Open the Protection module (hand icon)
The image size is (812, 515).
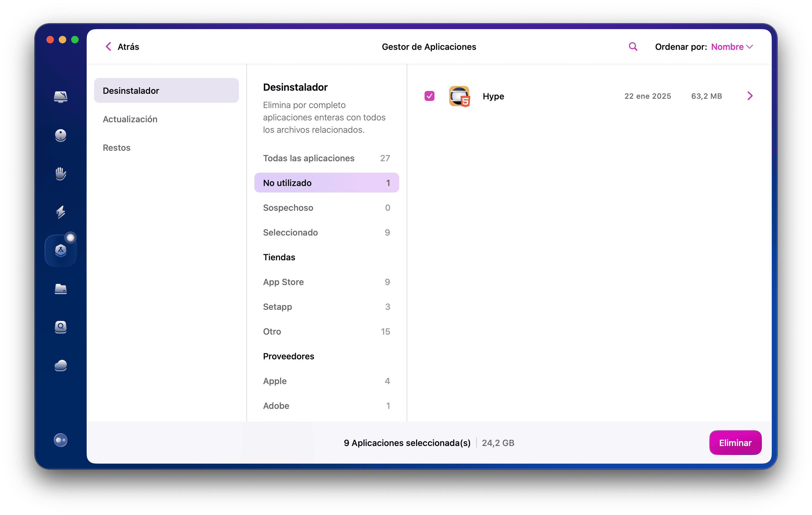coord(61,174)
